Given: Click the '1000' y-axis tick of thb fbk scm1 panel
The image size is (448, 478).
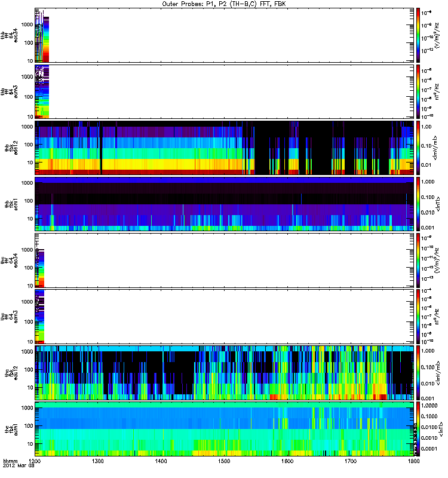Looking at the screenshot, I should (27, 183).
